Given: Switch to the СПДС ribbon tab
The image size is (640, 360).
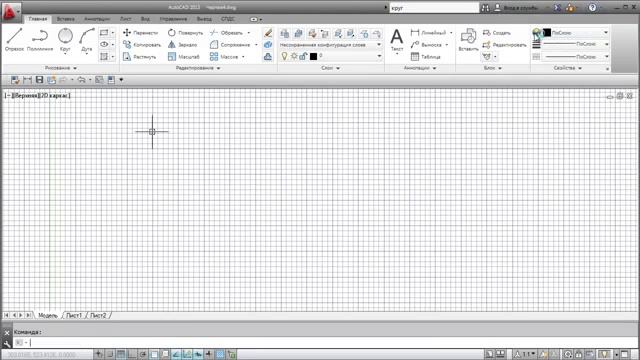Looking at the screenshot, I should click(x=228, y=19).
